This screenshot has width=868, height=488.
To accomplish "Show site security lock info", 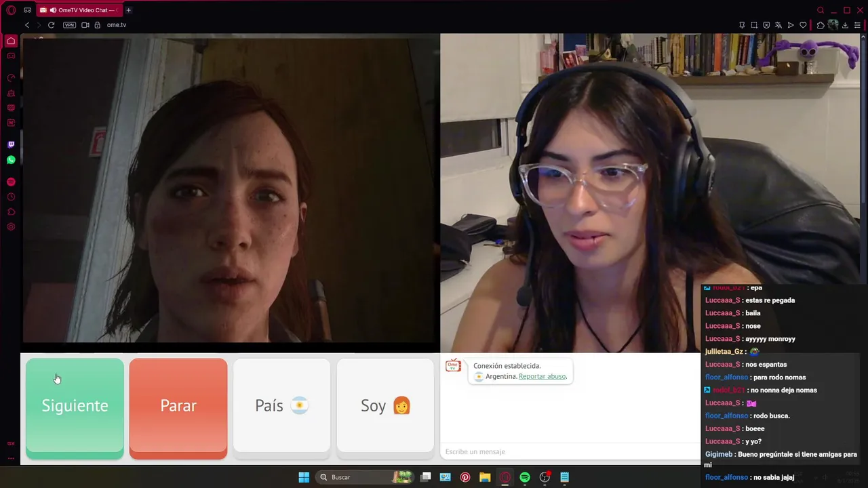I will pyautogui.click(x=98, y=25).
